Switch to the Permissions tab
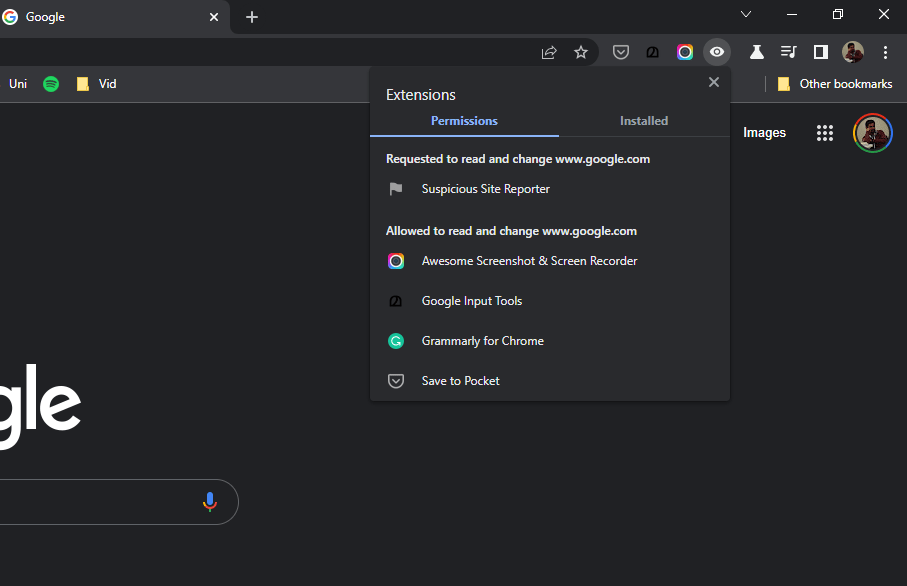Screen dimensions: 907x586 464,121
